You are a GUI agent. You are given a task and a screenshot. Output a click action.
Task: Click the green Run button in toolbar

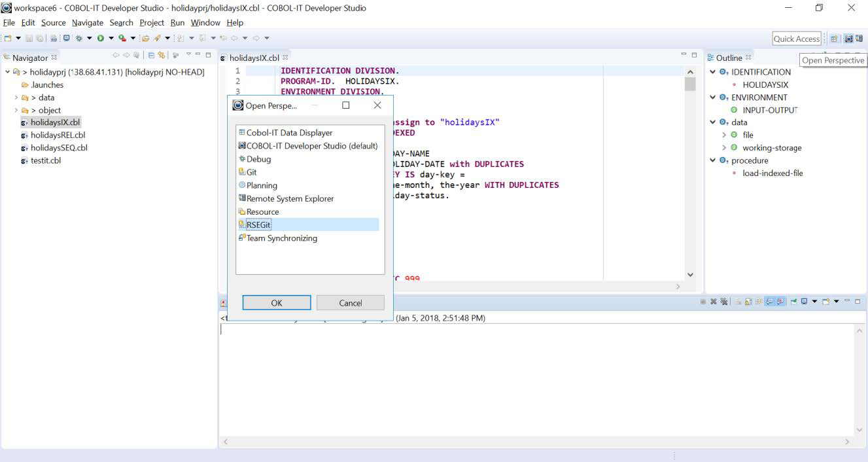pyautogui.click(x=101, y=39)
